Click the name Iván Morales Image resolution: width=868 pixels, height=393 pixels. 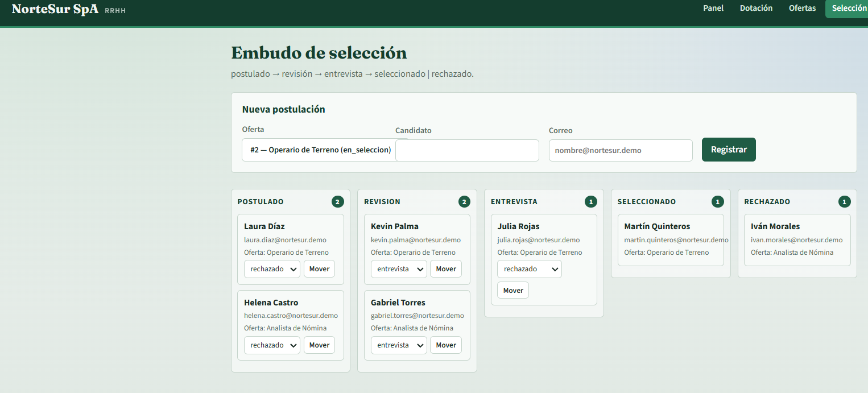click(775, 226)
